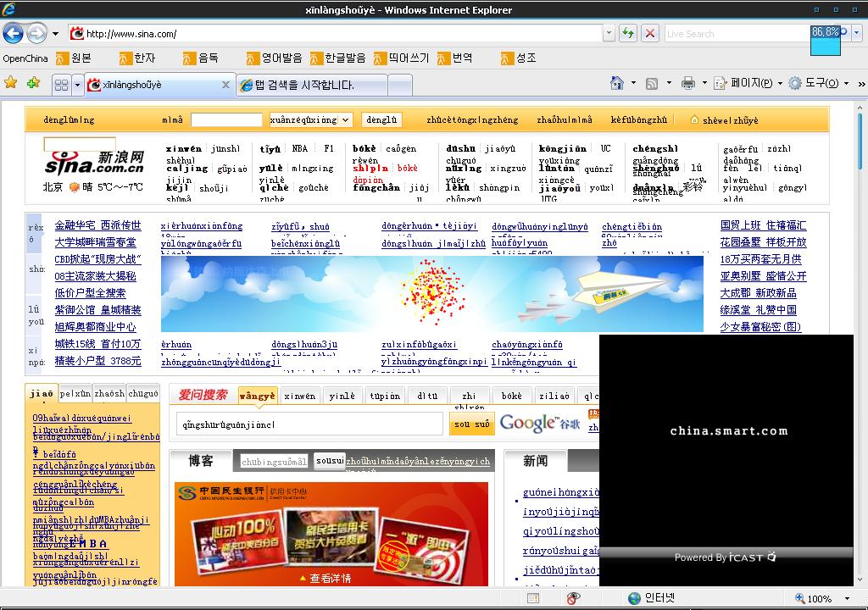The width and height of the screenshot is (868, 610).
Task: Go back with the Back arrow button
Action: [14, 34]
